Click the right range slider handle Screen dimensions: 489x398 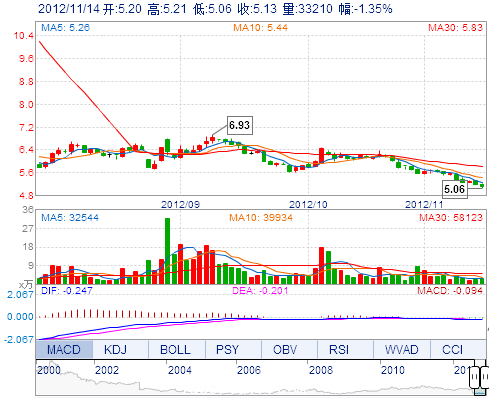(484, 378)
